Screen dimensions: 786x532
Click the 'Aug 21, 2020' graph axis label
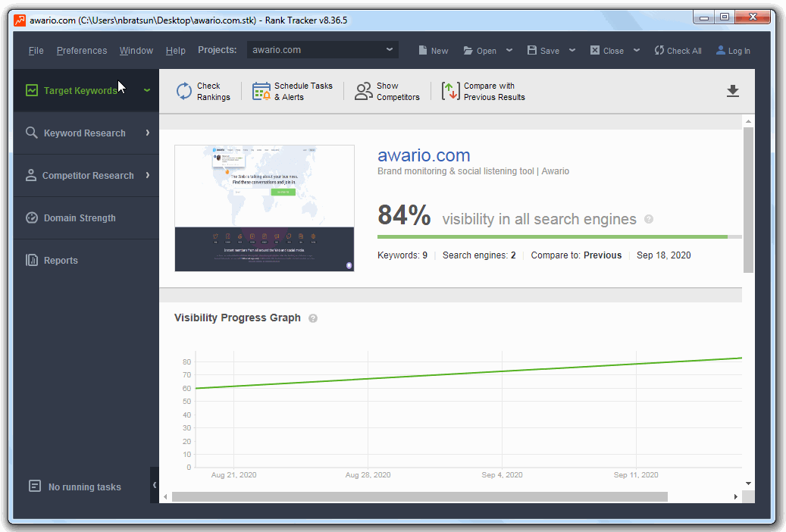pos(233,475)
